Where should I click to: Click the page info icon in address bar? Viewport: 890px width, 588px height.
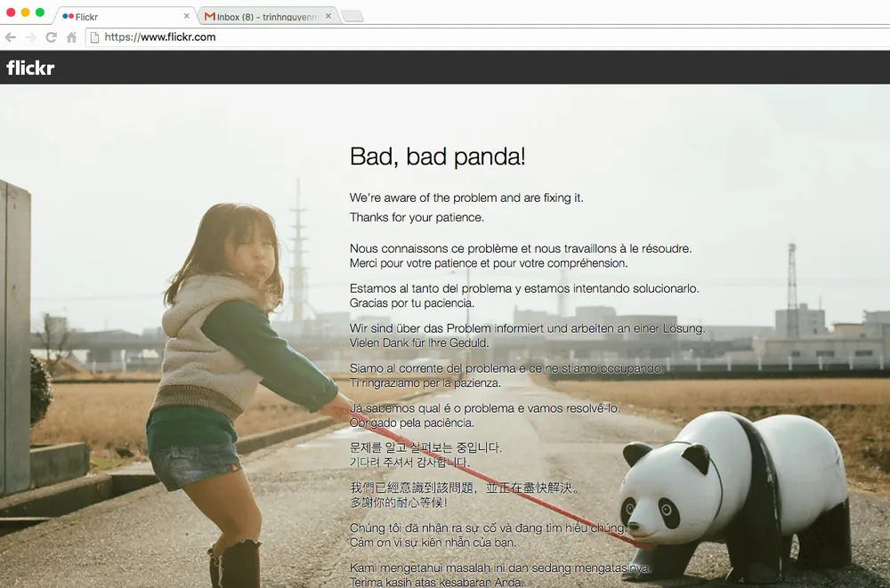point(93,37)
